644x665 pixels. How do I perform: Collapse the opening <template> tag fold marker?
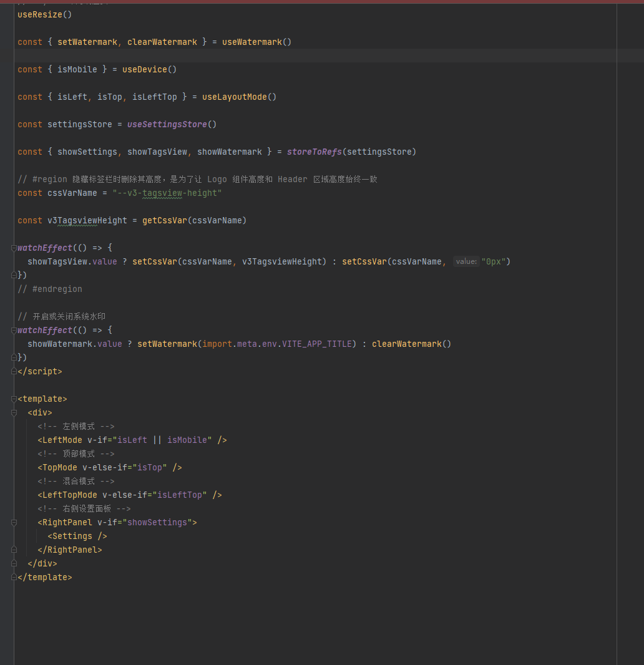click(x=14, y=399)
